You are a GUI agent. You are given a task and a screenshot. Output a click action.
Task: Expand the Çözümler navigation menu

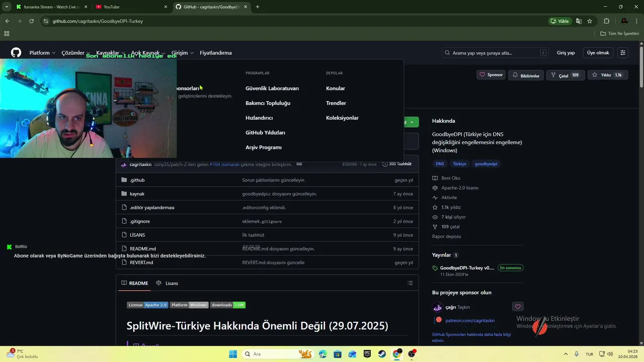75,53
